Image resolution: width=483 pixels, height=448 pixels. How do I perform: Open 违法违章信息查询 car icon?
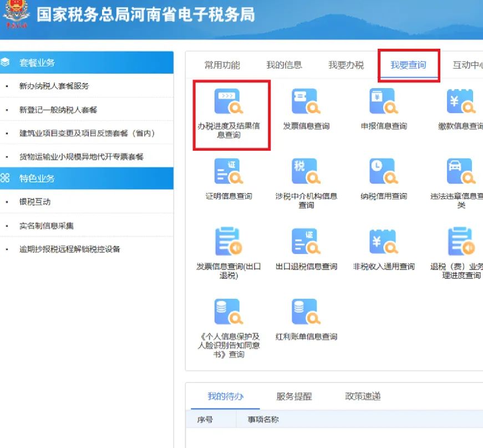[x=461, y=171]
